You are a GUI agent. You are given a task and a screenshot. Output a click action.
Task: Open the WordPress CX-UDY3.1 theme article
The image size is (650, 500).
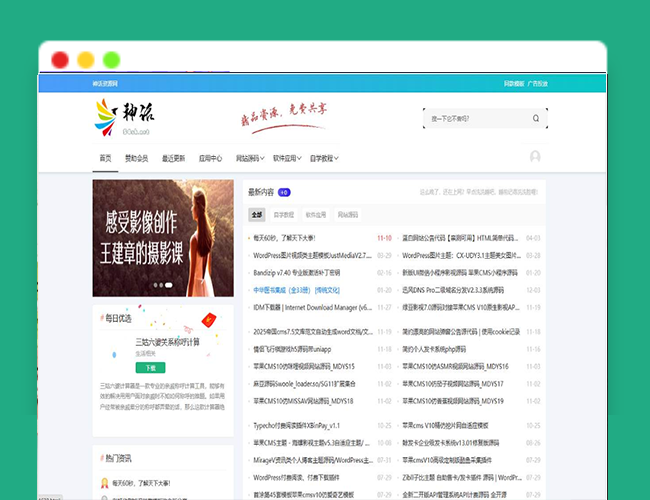[x=461, y=255]
